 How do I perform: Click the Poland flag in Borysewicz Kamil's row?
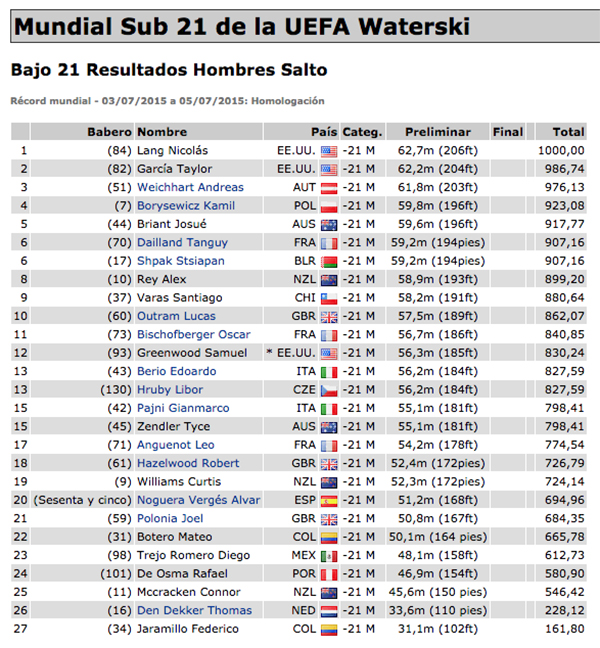(330, 205)
